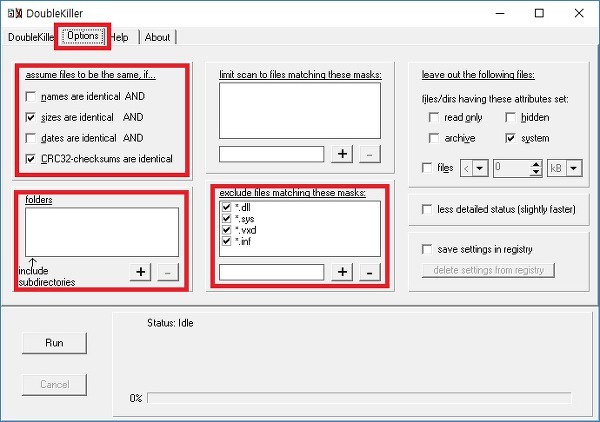Image resolution: width=600 pixels, height=422 pixels.
Task: Uncheck the *.inf exclude mask
Action: 227,241
